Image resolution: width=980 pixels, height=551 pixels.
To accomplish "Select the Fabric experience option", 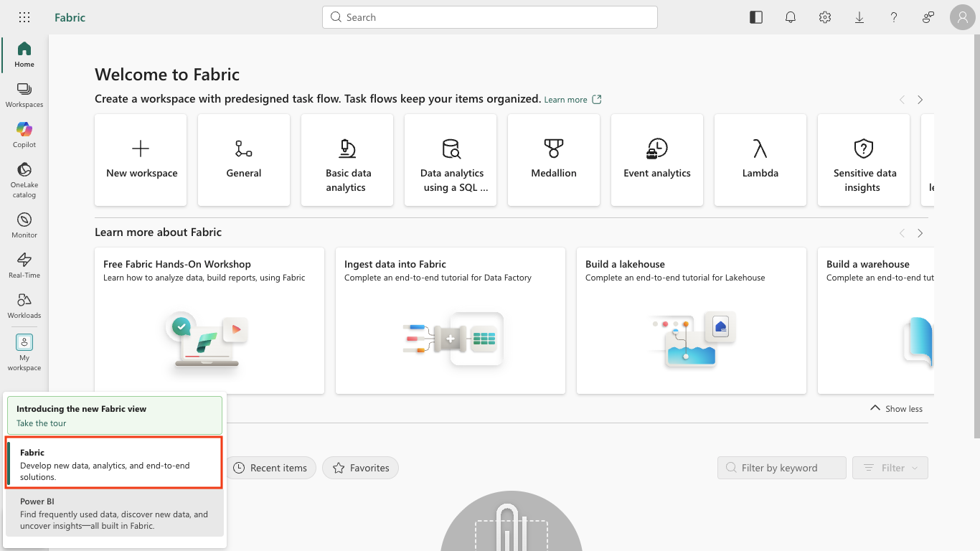I will tap(113, 464).
